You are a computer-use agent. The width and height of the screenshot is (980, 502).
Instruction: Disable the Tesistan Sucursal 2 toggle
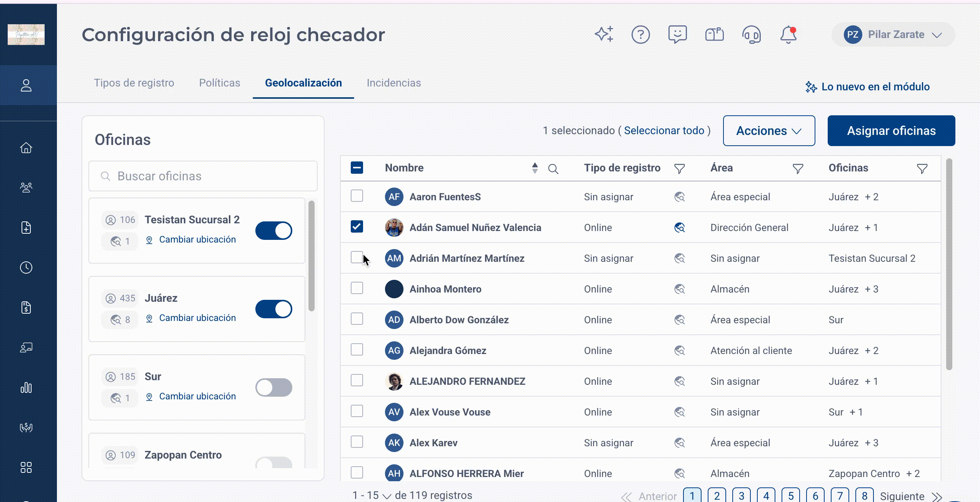(274, 231)
